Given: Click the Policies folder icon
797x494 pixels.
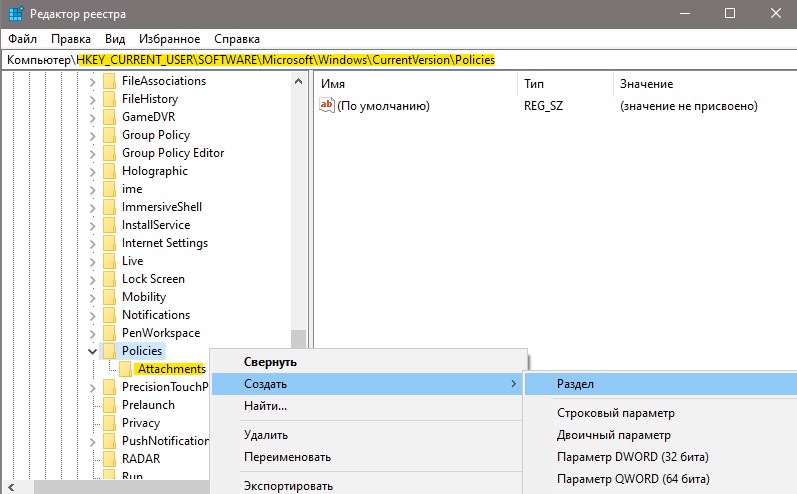Looking at the screenshot, I should click(x=109, y=351).
